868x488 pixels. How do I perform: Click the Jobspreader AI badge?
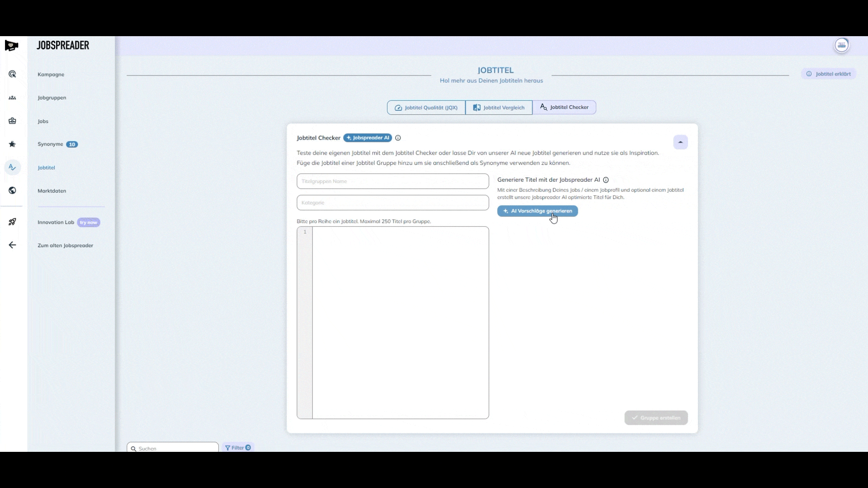(x=368, y=138)
